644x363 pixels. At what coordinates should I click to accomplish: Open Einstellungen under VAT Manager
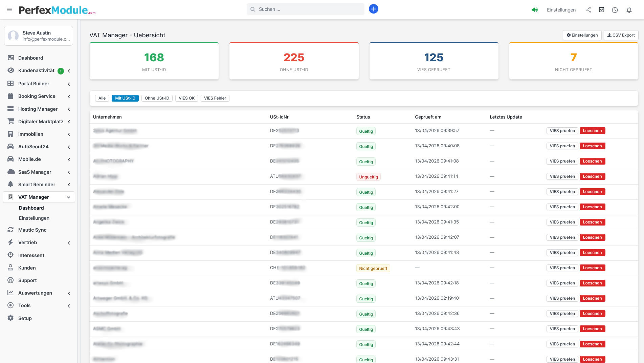[34, 218]
